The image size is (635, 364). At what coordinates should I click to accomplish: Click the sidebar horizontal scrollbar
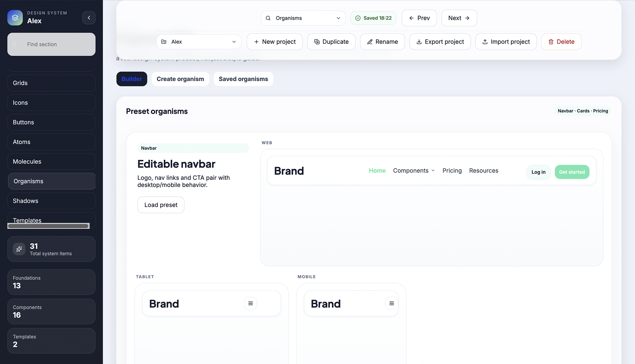coord(48,226)
